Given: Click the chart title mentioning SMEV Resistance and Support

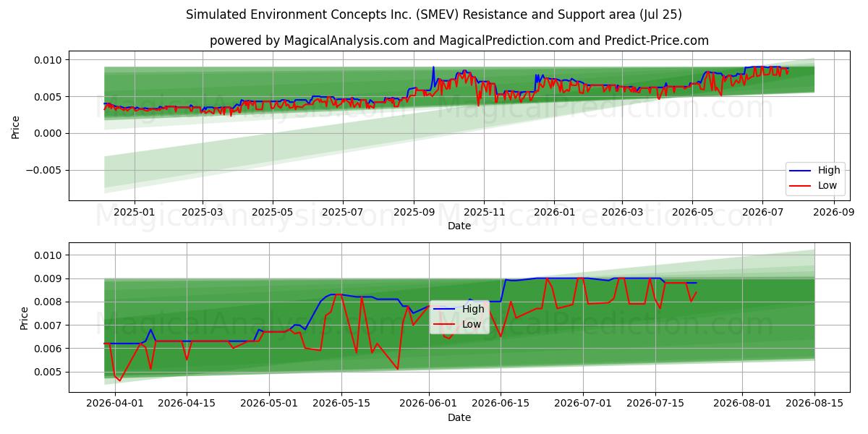Looking at the screenshot, I should tap(434, 14).
